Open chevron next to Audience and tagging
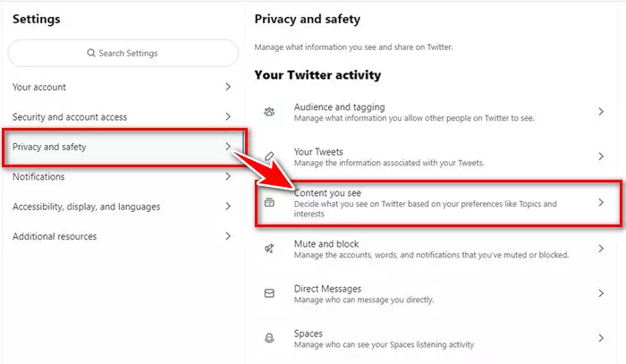Viewport: 626px width, 364px height. [x=601, y=112]
